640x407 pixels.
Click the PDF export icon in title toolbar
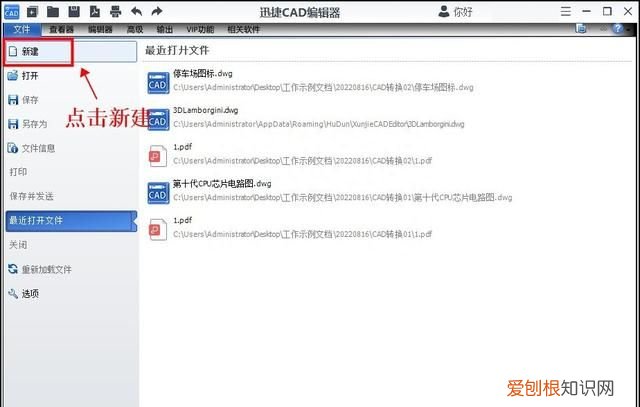[95, 12]
